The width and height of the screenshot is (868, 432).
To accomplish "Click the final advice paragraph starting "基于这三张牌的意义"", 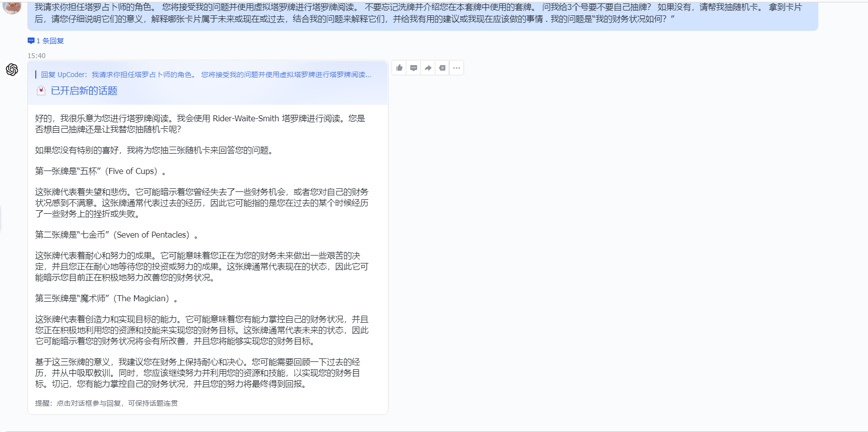I will coord(198,373).
